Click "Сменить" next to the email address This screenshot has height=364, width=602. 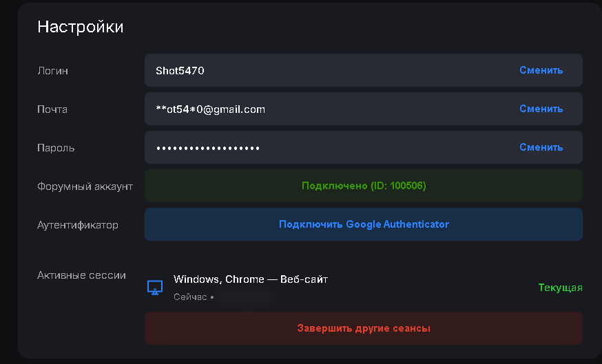click(541, 109)
